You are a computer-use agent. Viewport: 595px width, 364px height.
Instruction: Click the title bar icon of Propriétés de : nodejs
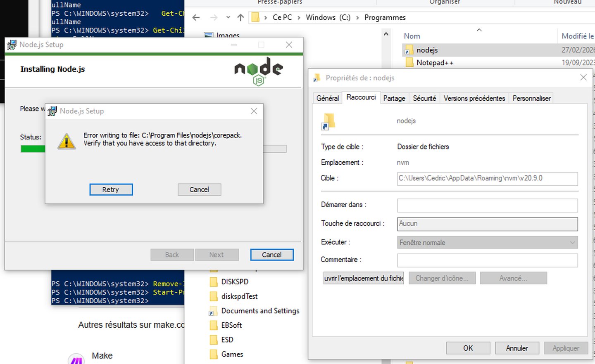click(317, 78)
